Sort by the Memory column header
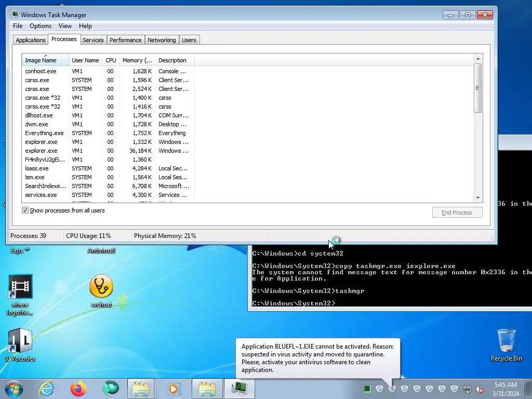This screenshot has height=399, width=532. [x=137, y=60]
